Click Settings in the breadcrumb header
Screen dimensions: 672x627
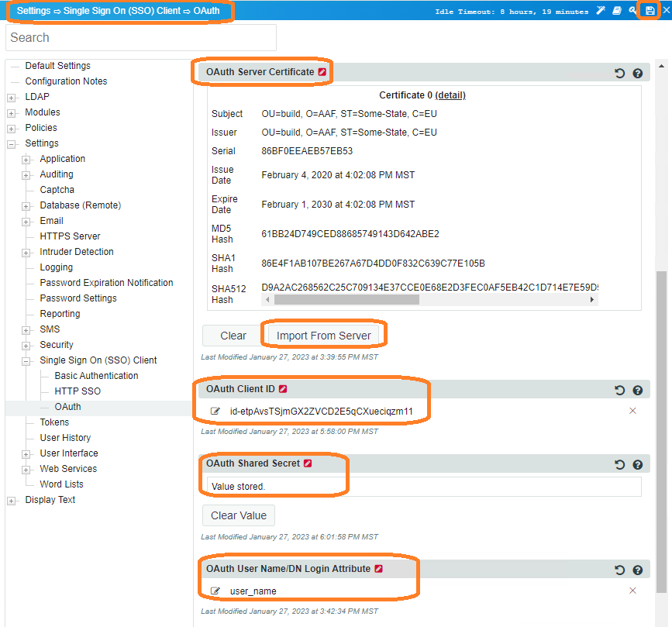pos(31,9)
